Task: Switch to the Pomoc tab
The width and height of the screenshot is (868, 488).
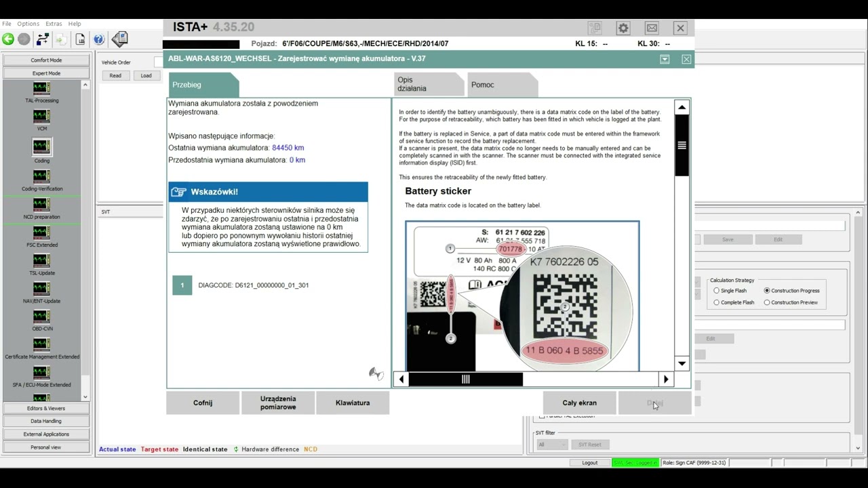Action: point(502,85)
